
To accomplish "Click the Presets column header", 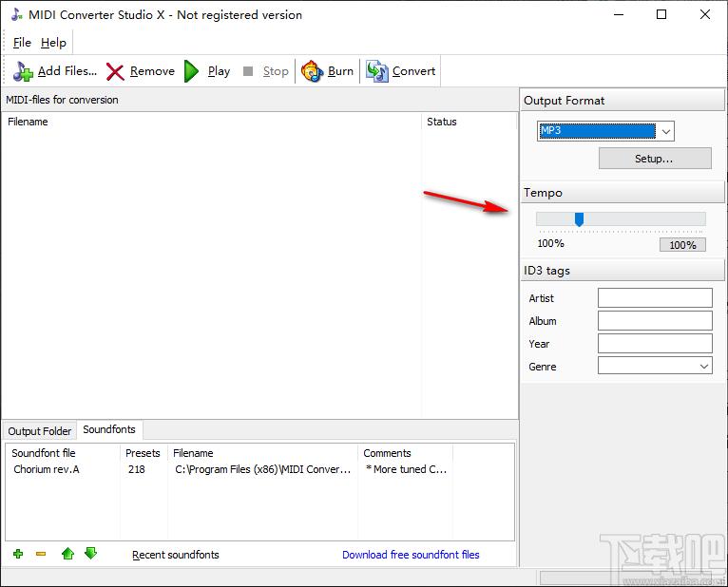I will click(144, 453).
